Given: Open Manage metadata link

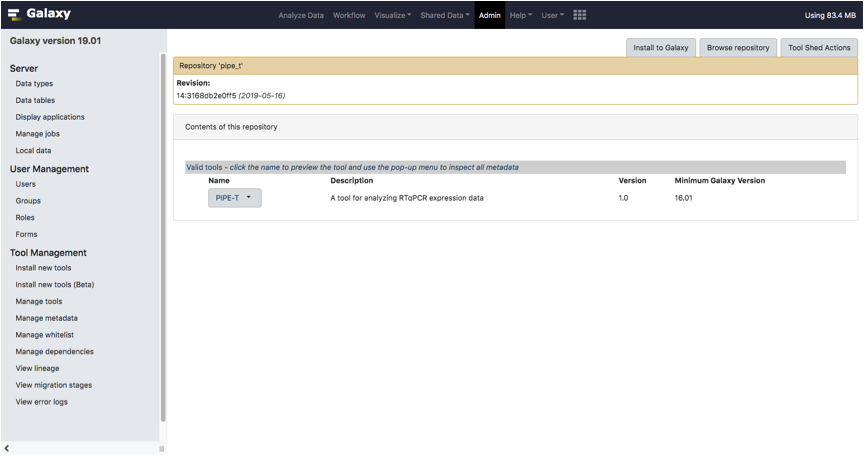Looking at the screenshot, I should point(46,318).
